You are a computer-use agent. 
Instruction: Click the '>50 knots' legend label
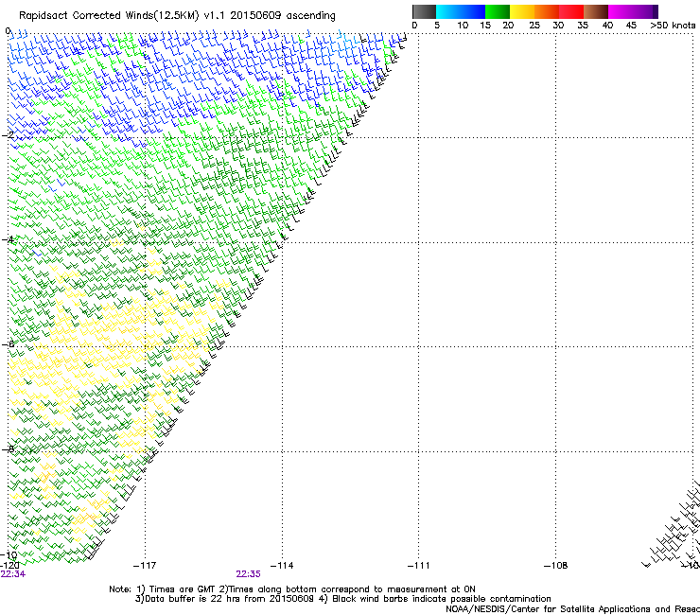pos(673,25)
